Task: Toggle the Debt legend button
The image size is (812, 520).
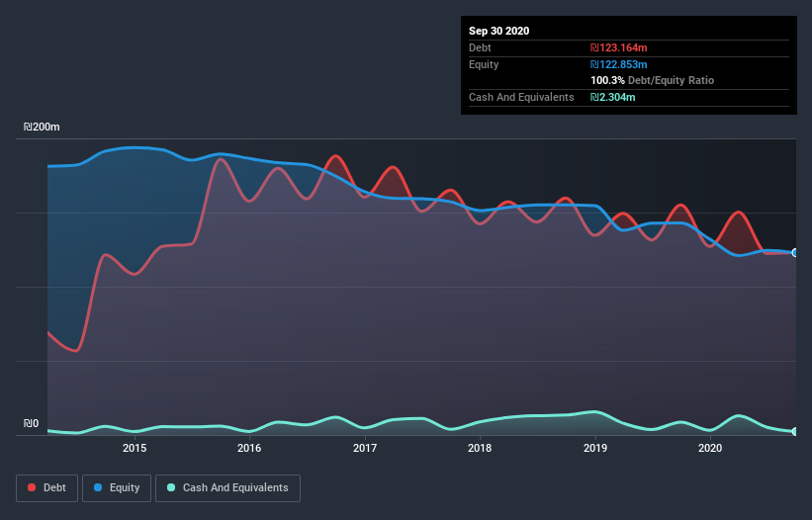Action: click(46, 488)
